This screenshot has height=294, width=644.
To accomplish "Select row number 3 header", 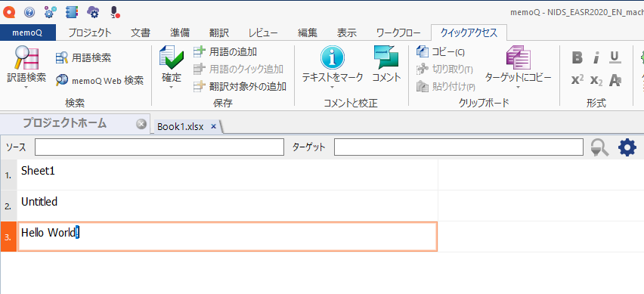I will (8, 237).
